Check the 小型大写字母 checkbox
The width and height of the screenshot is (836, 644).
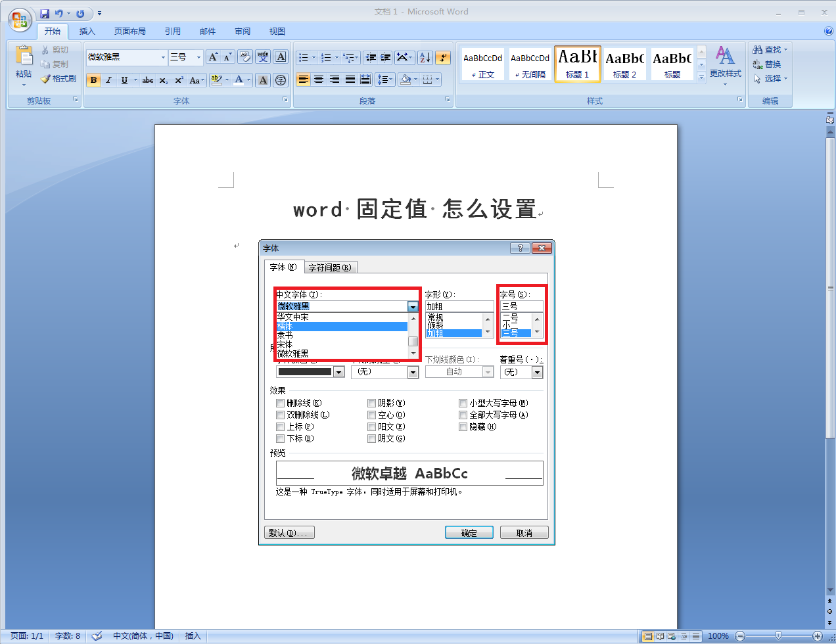[x=463, y=403]
